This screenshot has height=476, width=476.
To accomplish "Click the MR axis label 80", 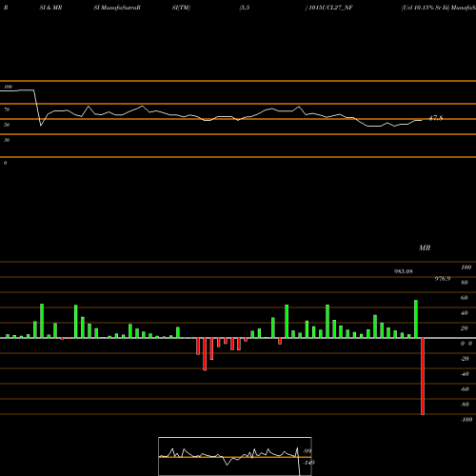I will click(x=465, y=283).
